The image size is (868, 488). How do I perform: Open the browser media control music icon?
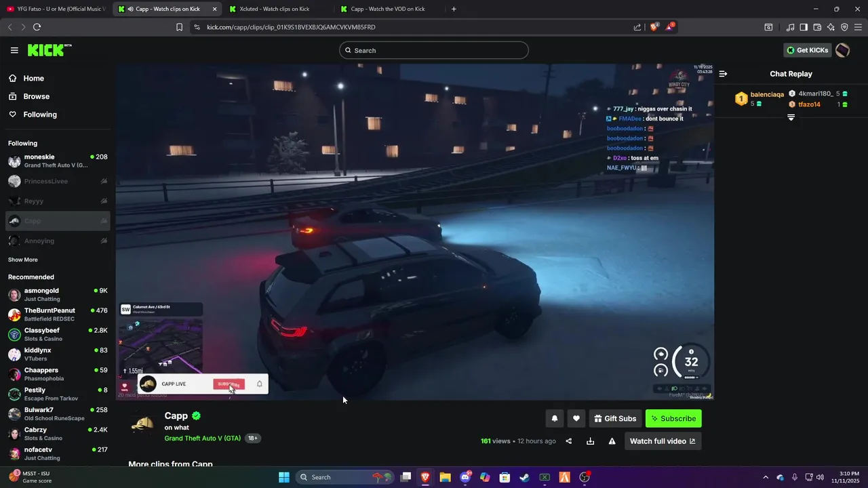[790, 27]
